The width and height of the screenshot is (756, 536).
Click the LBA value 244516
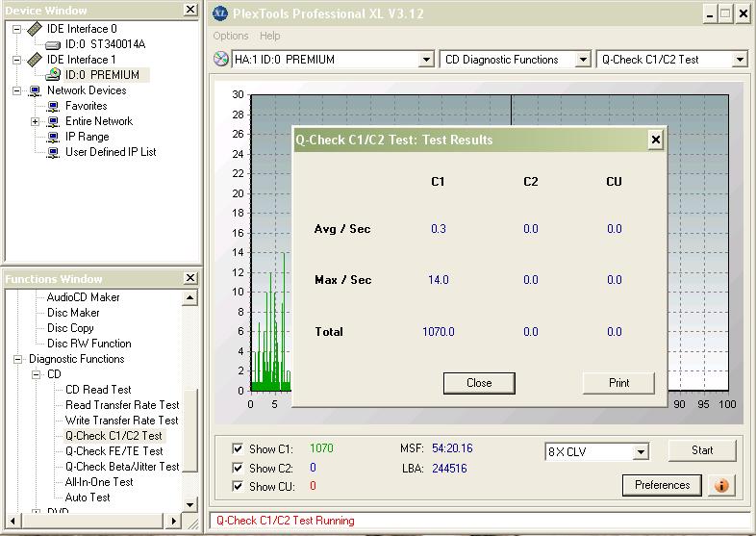[x=449, y=469]
